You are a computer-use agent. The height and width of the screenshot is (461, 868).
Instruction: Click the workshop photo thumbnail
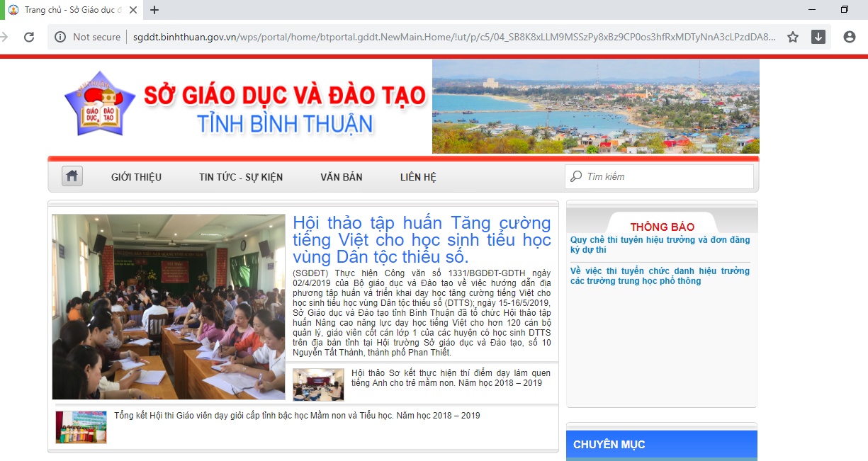click(168, 305)
